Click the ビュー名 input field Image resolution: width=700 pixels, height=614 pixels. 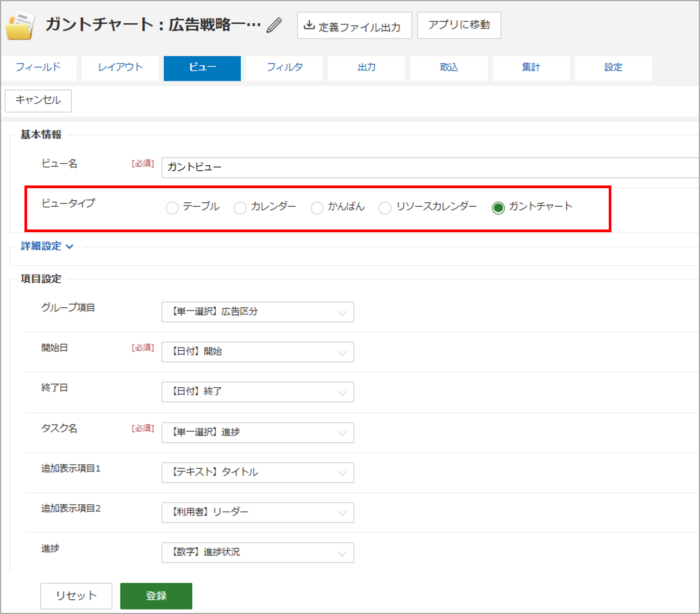point(430,167)
